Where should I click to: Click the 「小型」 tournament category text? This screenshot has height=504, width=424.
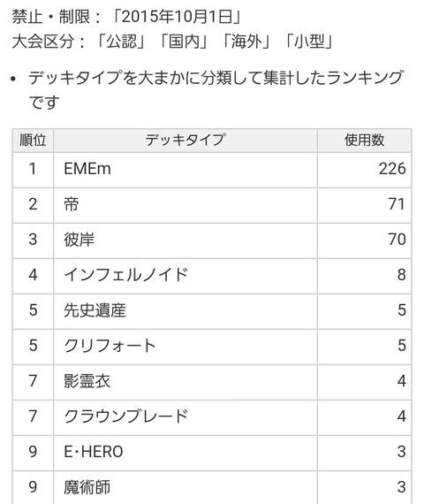(309, 42)
